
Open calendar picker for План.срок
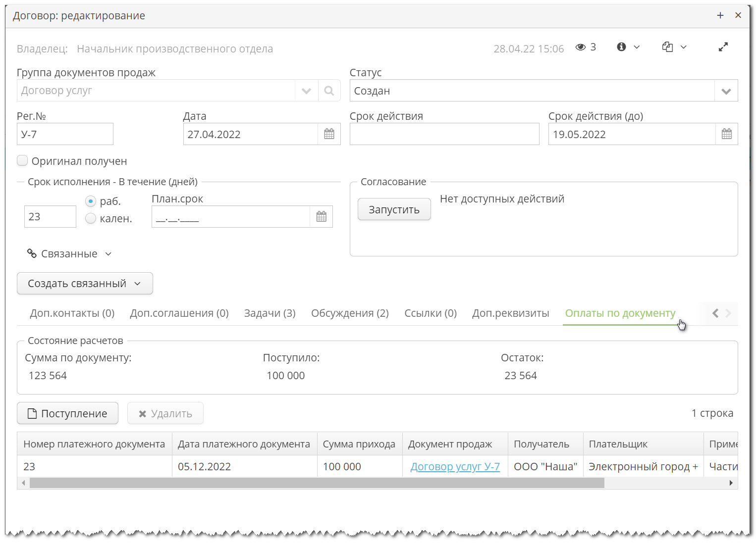[x=321, y=216]
